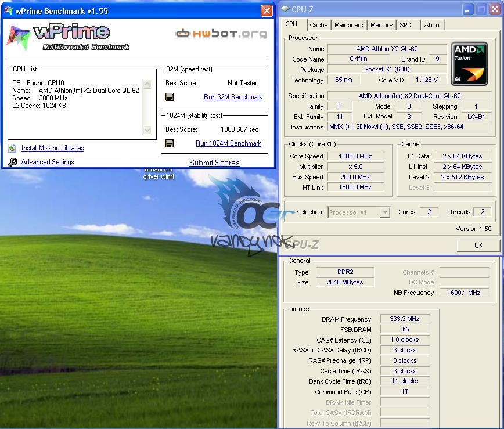Click the AMD Turion 64 processor logo
This screenshot has width=504, height=429.
click(469, 64)
